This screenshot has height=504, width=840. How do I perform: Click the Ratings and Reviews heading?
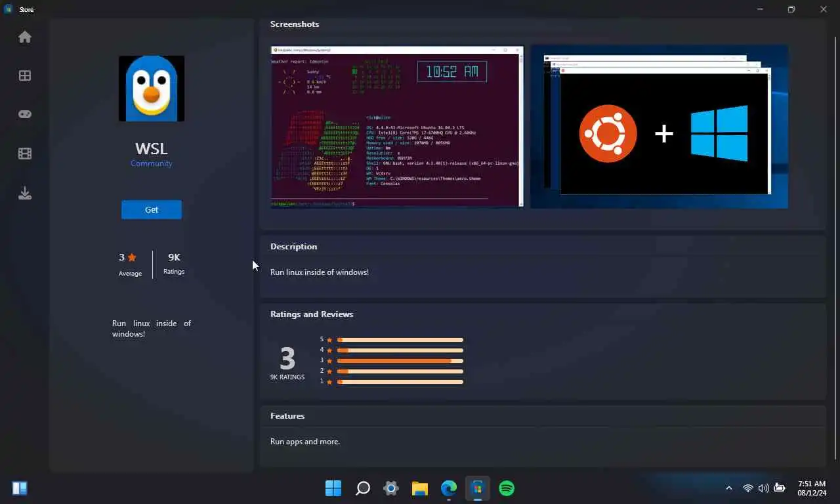[x=312, y=314]
